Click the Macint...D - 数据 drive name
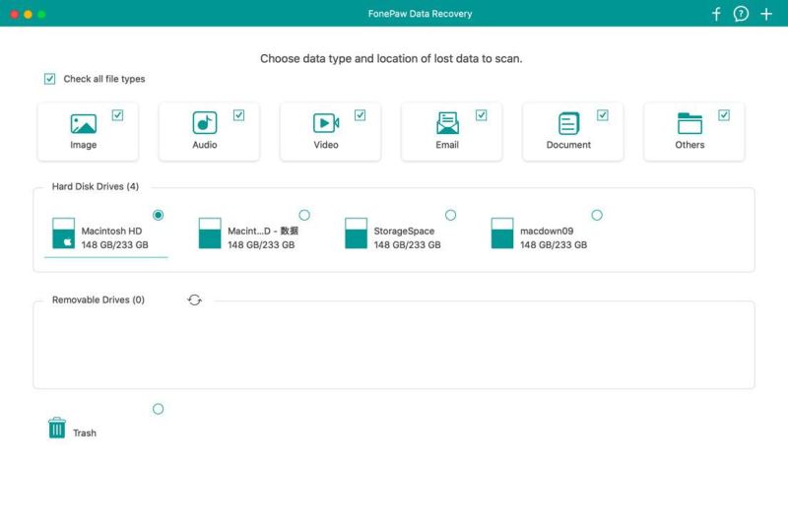Screen dimensions: 788x532 (x=263, y=231)
